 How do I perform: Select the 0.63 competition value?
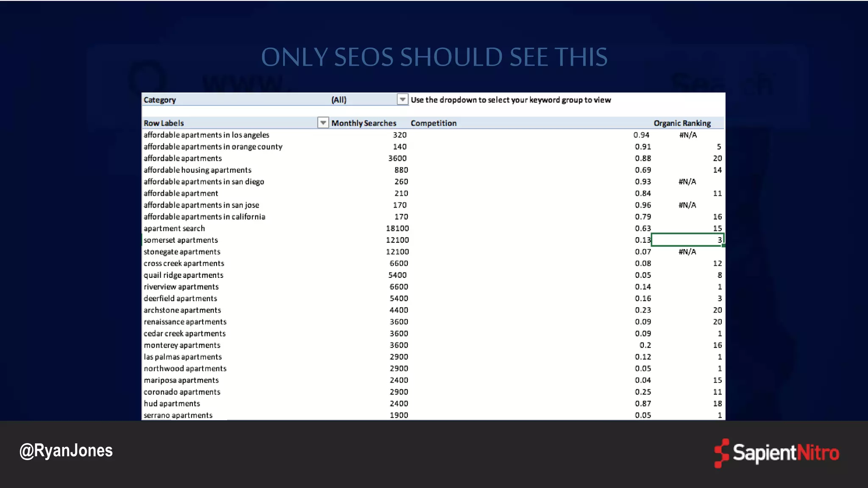pos(643,228)
